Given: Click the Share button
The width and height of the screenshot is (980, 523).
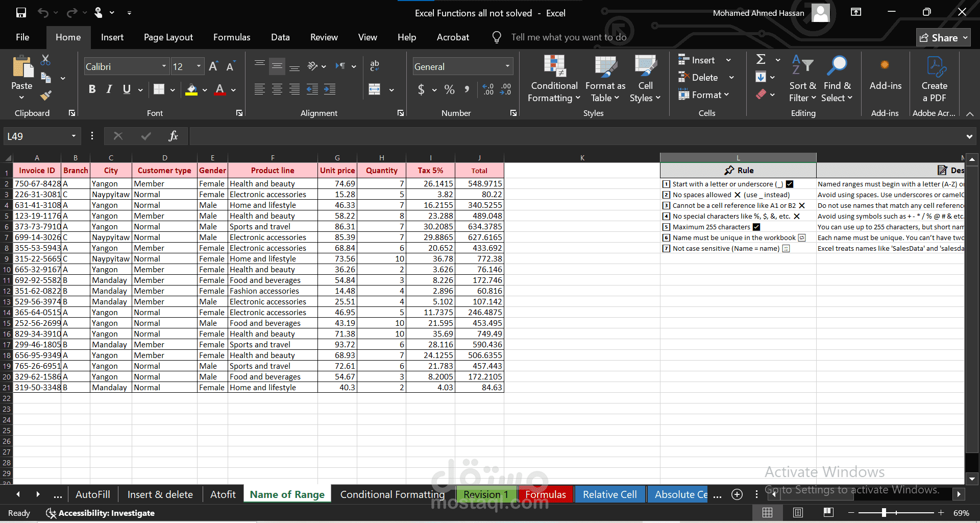Looking at the screenshot, I should click(x=943, y=38).
